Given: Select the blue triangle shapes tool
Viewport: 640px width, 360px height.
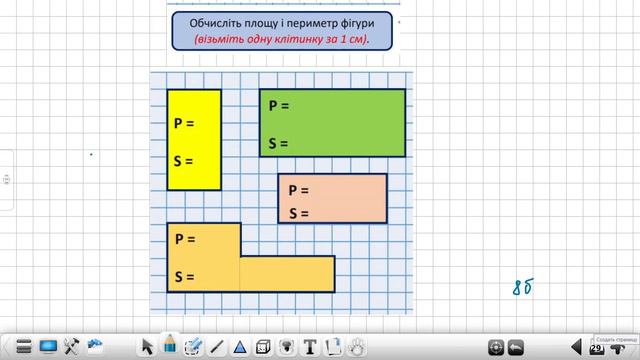Looking at the screenshot, I should [240, 347].
